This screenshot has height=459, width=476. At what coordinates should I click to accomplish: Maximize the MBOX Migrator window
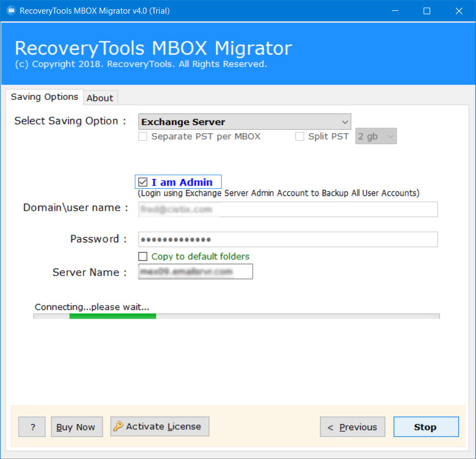point(427,11)
